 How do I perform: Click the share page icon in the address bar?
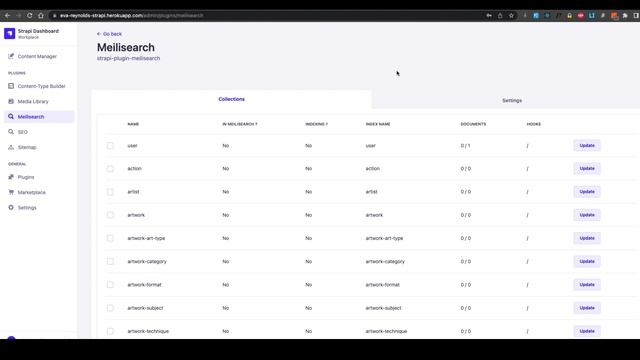tap(500, 16)
